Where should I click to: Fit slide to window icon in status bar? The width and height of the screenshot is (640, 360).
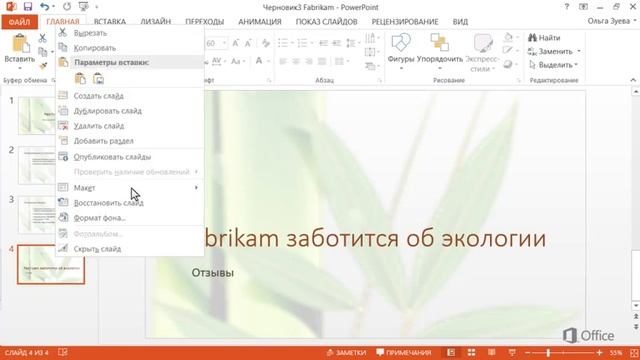coord(634,352)
